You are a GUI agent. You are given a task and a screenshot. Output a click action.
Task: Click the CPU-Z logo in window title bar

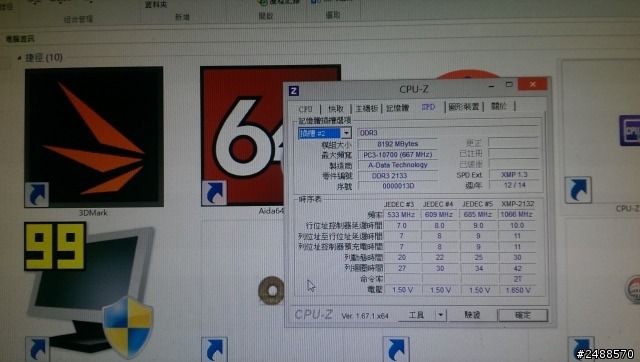(293, 90)
